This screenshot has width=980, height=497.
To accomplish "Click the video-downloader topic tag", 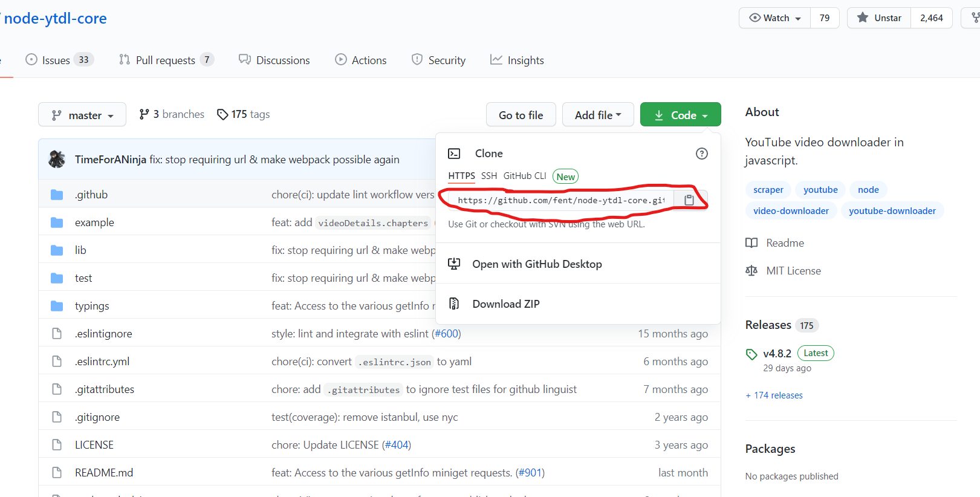I will [791, 211].
